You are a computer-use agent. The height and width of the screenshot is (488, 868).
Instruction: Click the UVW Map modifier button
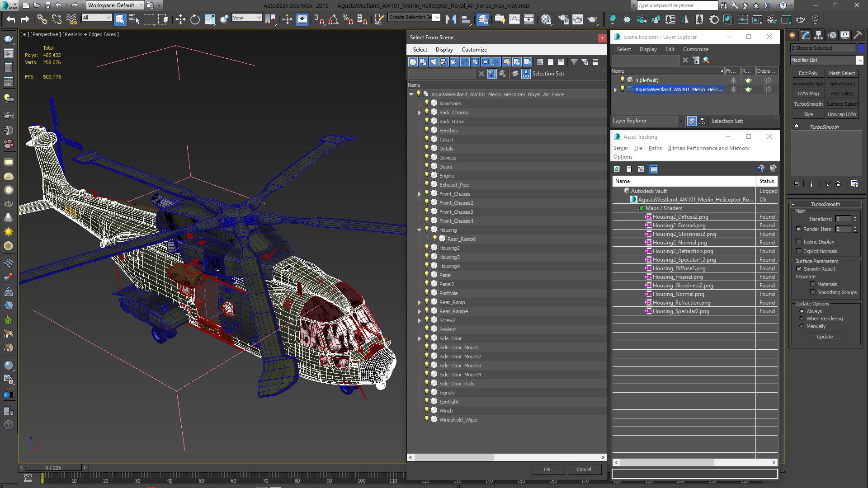[808, 94]
